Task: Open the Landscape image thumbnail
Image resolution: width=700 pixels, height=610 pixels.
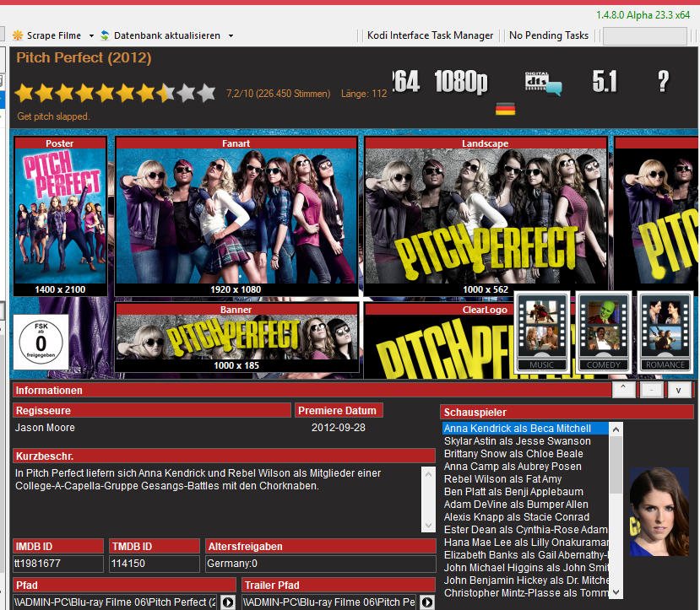Action: tap(486, 216)
